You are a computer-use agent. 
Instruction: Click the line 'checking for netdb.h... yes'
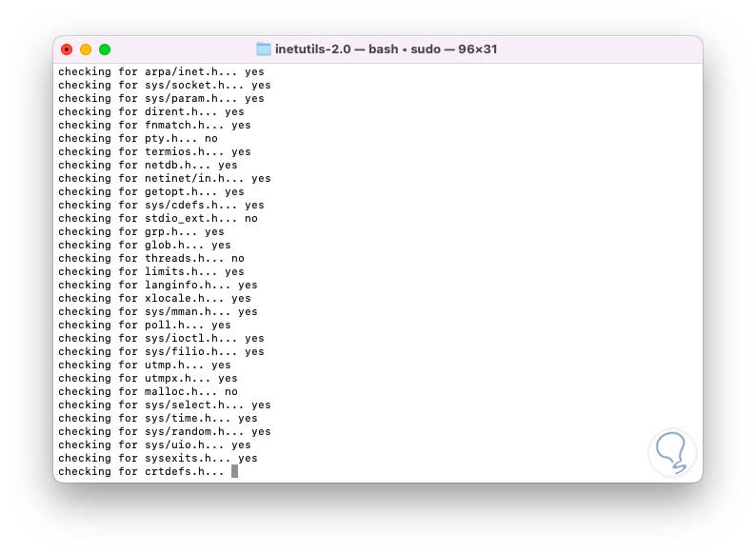coord(148,166)
